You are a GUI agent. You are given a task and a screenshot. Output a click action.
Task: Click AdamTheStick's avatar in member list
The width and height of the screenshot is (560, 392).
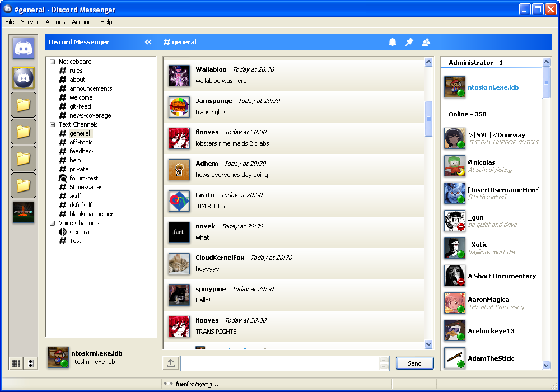tap(455, 358)
